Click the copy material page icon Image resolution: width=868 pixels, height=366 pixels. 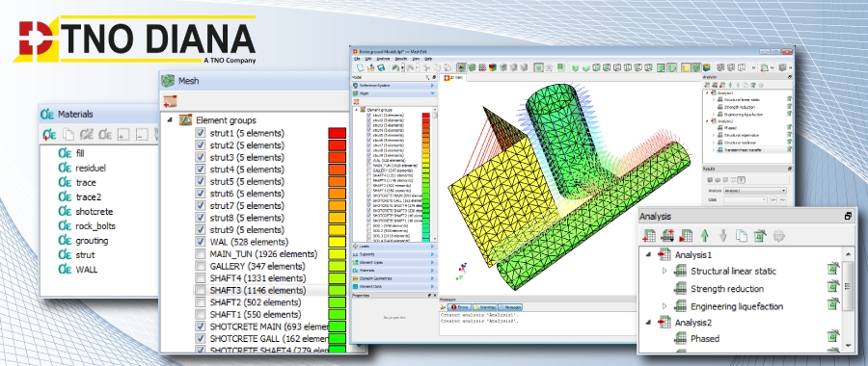coord(68,134)
